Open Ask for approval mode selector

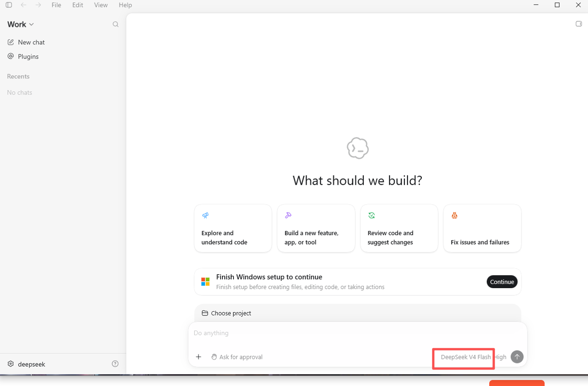click(x=237, y=357)
